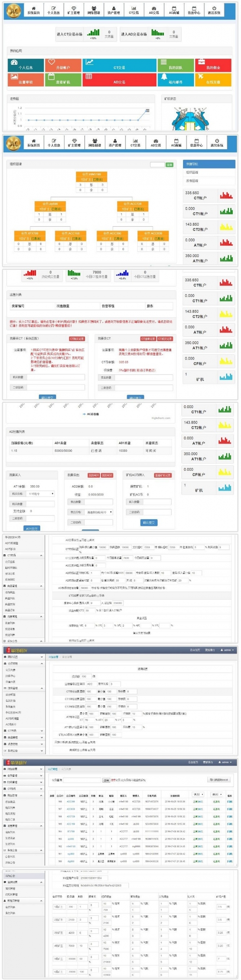
Task: Click 退出系统 in the topmost navigation bar
Action: [x=214, y=10]
